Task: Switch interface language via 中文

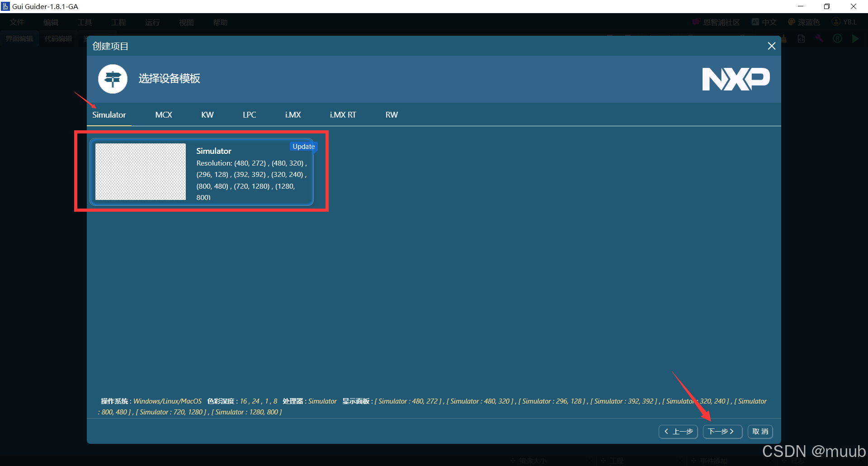Action: click(x=764, y=22)
